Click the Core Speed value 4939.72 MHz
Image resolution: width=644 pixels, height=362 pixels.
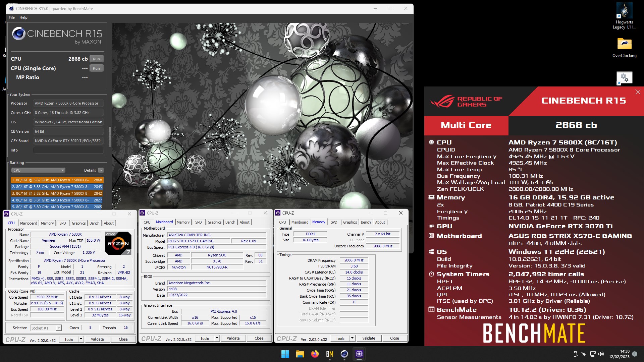point(47,297)
